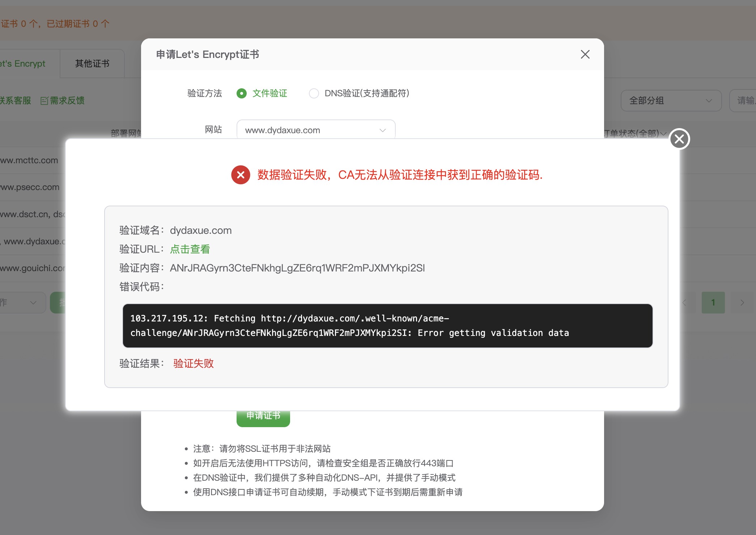Click the 联系客服 support link
Screen dimensions: 756x535
15,101
